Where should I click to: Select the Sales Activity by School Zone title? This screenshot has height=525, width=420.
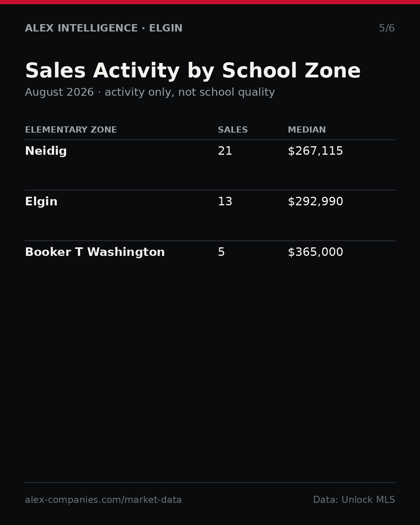[x=193, y=71]
